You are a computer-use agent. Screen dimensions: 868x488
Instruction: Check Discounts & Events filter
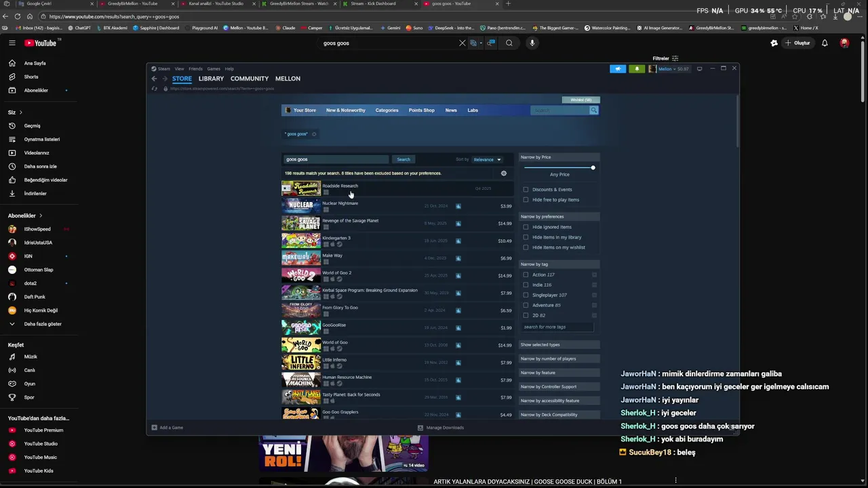click(x=526, y=190)
